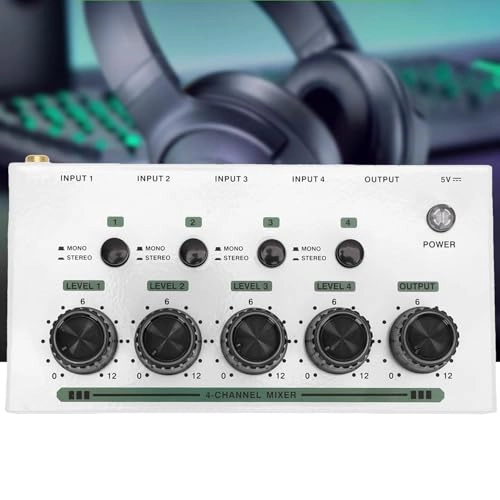
Task: Click STEREO label next to channel 4
Action: point(314,258)
